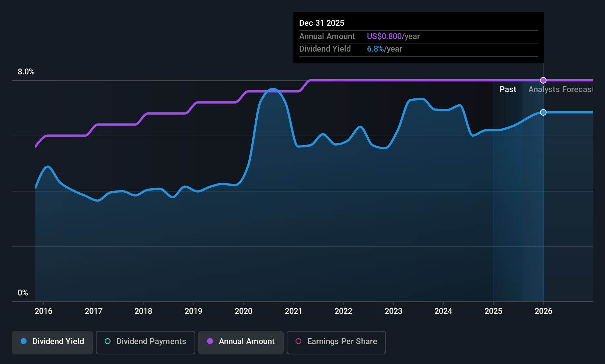605x364 pixels.
Task: Click the 8.0% y-axis label
Action: pyautogui.click(x=26, y=72)
